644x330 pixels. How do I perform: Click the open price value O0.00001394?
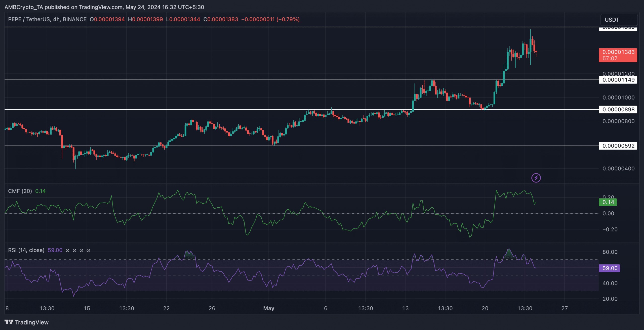[x=107, y=19]
